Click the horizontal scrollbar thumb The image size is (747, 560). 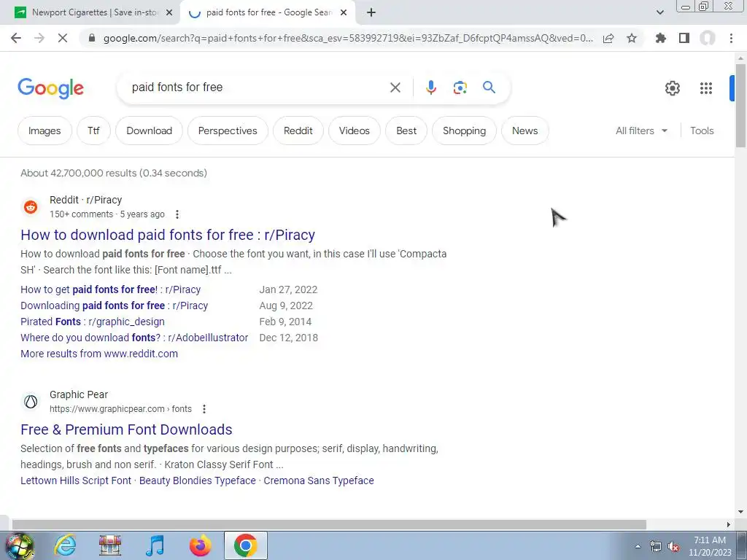[329, 525]
